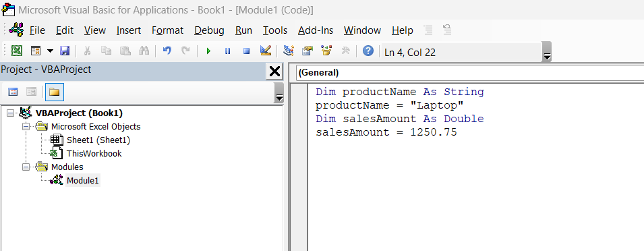
Task: Click the Copy icon in the toolbar
Action: (x=107, y=51)
